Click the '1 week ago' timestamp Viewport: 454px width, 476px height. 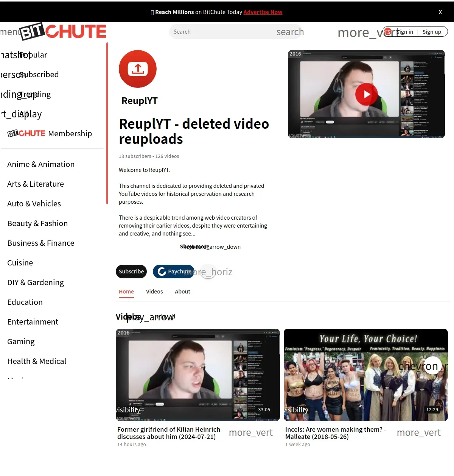coord(297,445)
